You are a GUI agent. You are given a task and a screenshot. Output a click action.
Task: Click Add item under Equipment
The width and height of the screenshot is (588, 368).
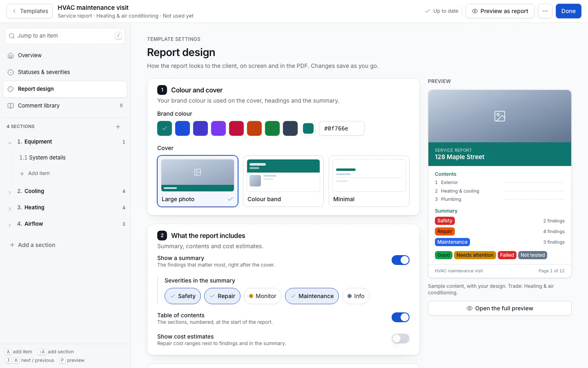tap(35, 173)
